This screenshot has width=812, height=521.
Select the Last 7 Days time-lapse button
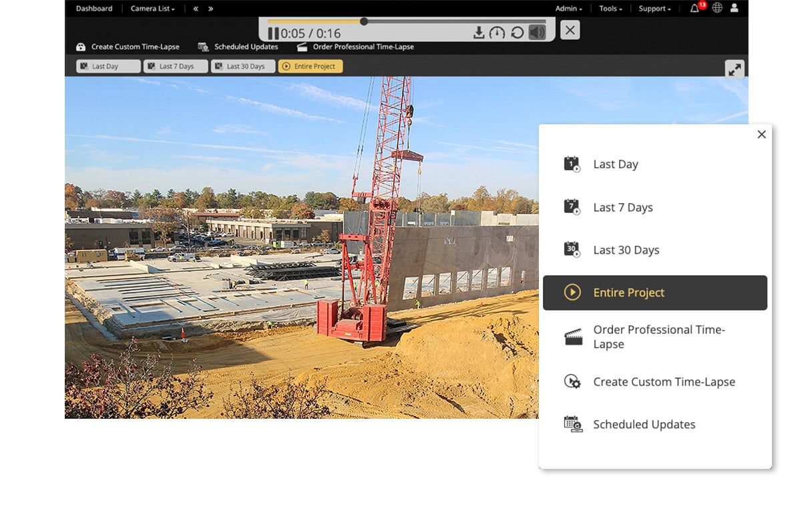click(x=175, y=66)
